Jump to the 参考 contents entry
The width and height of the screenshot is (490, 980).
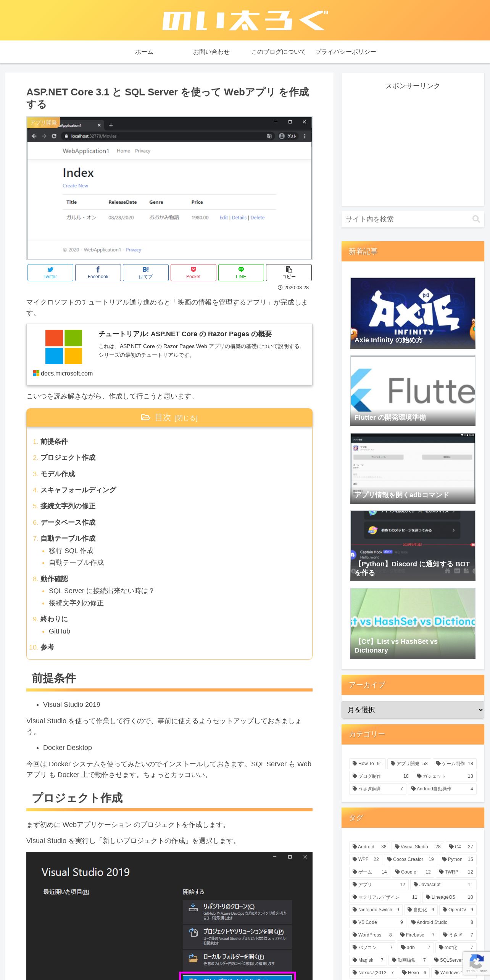point(47,647)
